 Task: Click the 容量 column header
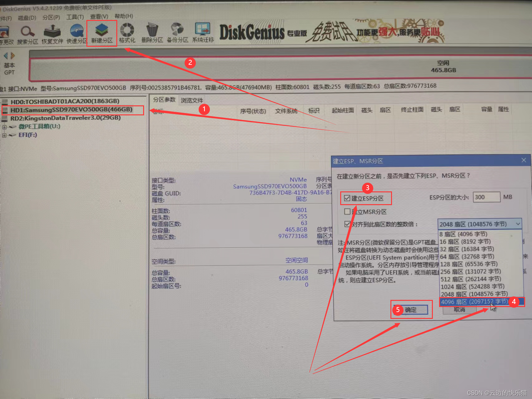pos(486,109)
